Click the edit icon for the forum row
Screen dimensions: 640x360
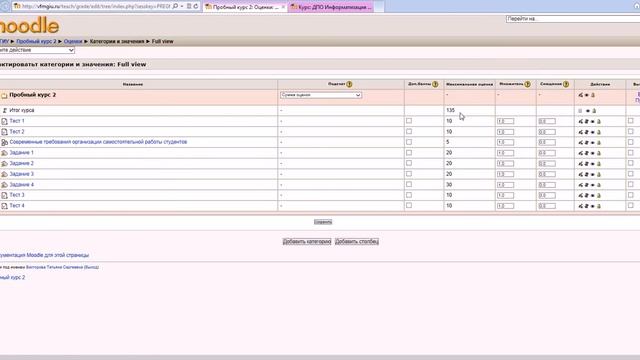(580, 142)
